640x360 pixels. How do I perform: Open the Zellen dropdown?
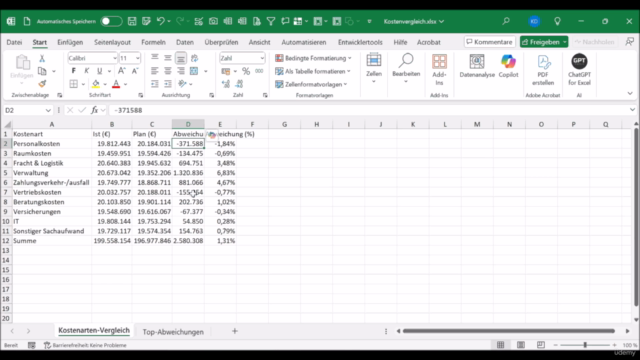point(374,69)
